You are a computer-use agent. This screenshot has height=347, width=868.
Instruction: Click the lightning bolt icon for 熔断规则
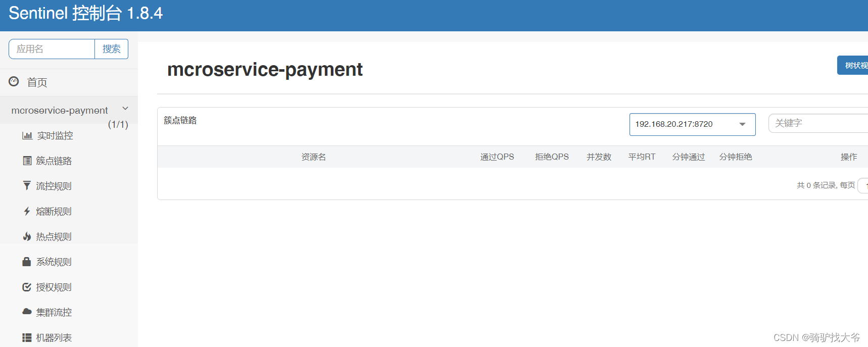coord(27,211)
